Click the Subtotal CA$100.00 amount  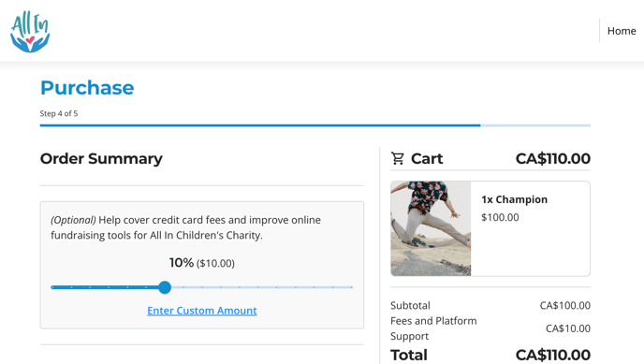tap(564, 305)
